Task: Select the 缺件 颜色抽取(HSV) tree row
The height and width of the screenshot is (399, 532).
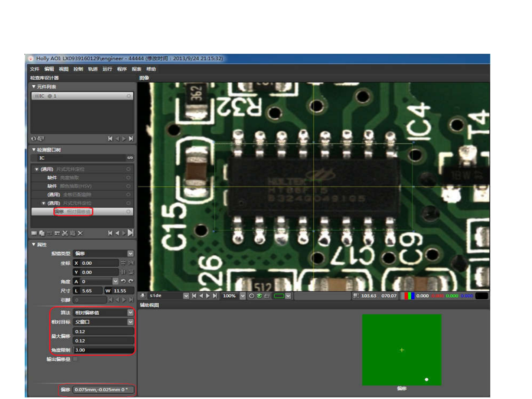Action: click(82, 186)
